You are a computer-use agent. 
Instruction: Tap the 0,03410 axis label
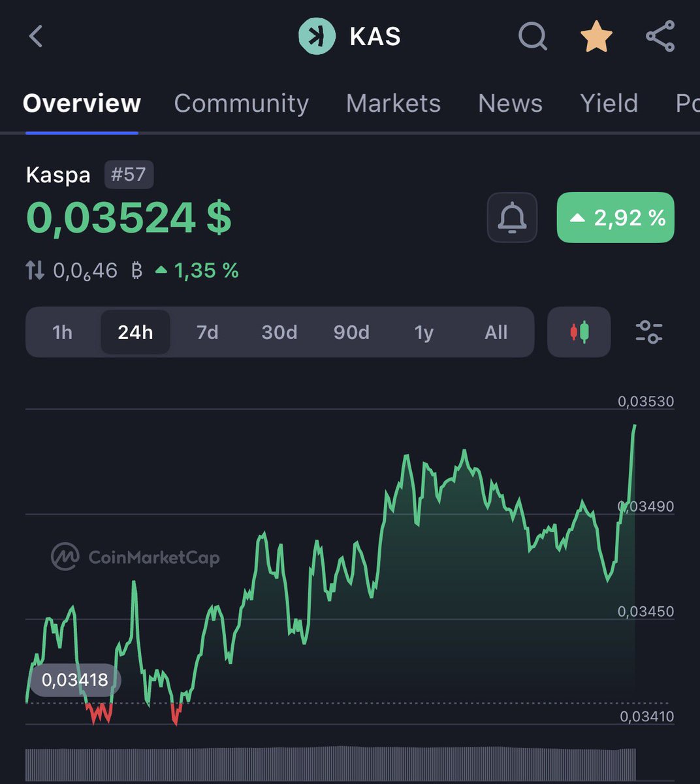[x=646, y=717]
